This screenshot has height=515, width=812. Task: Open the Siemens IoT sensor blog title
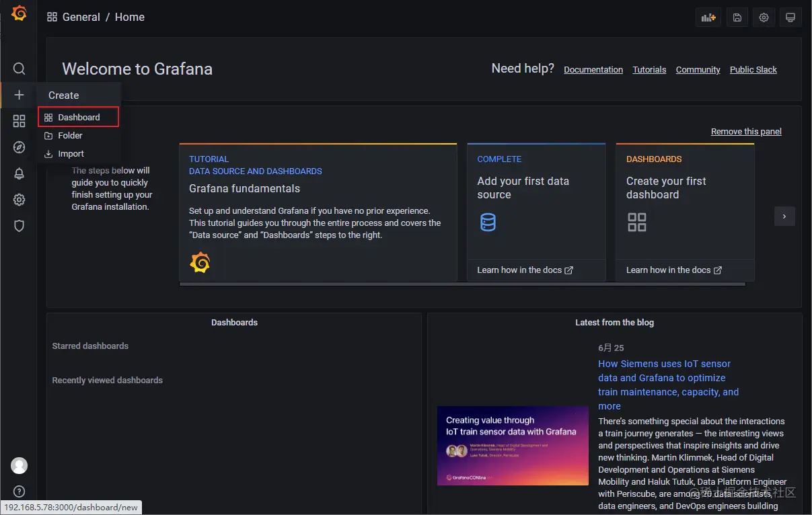(669, 385)
